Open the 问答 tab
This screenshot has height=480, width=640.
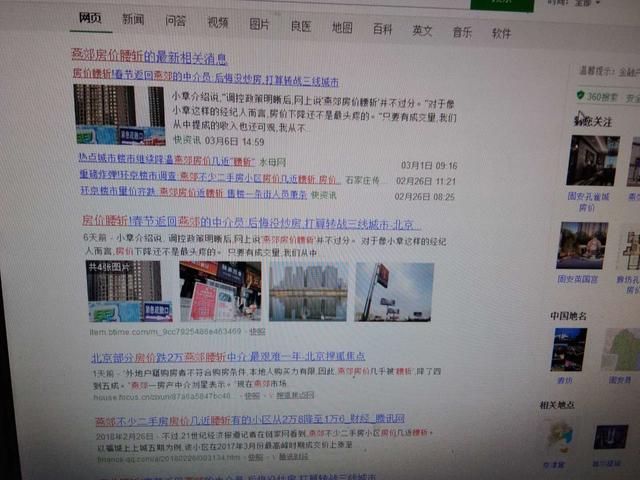(x=176, y=21)
